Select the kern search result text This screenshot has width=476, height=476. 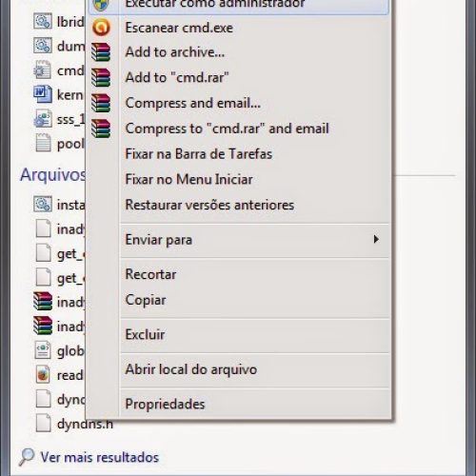tap(70, 95)
